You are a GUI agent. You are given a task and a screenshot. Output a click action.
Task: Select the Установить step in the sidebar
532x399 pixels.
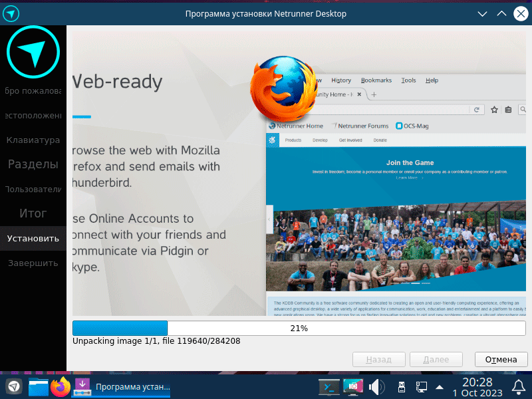tap(33, 238)
